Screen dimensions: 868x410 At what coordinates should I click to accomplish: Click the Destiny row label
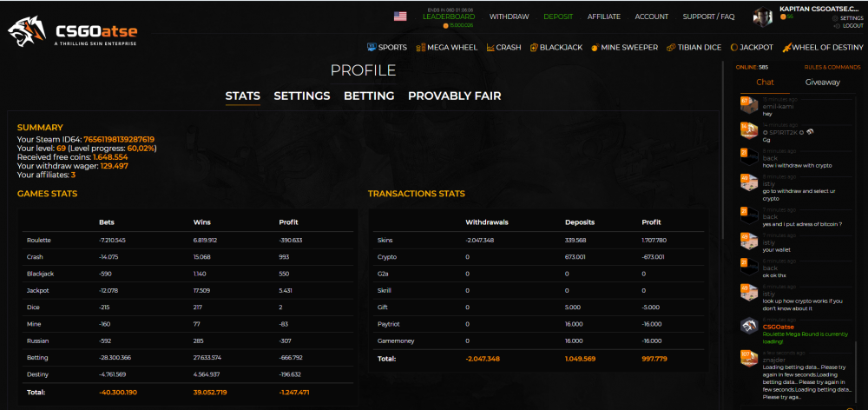[x=37, y=374]
